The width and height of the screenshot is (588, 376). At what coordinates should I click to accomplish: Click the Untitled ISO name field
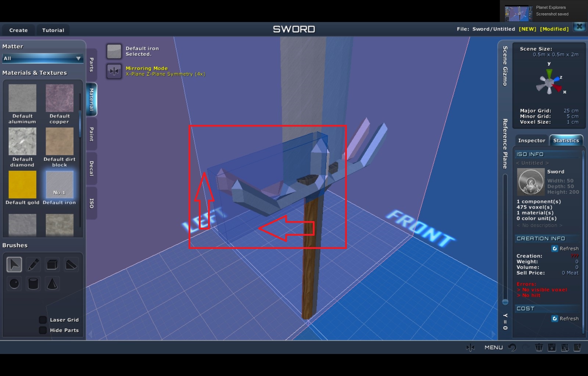[533, 163]
